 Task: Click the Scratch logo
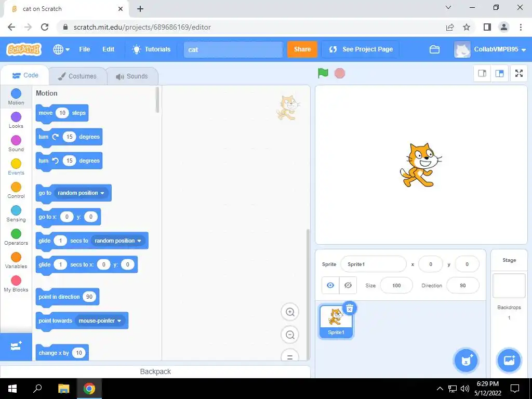click(x=24, y=49)
